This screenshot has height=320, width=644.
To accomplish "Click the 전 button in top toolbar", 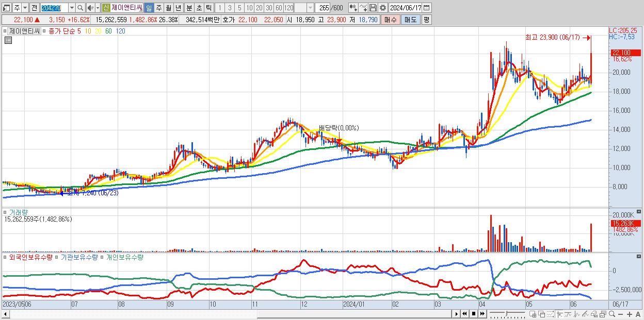I will click(34, 8).
